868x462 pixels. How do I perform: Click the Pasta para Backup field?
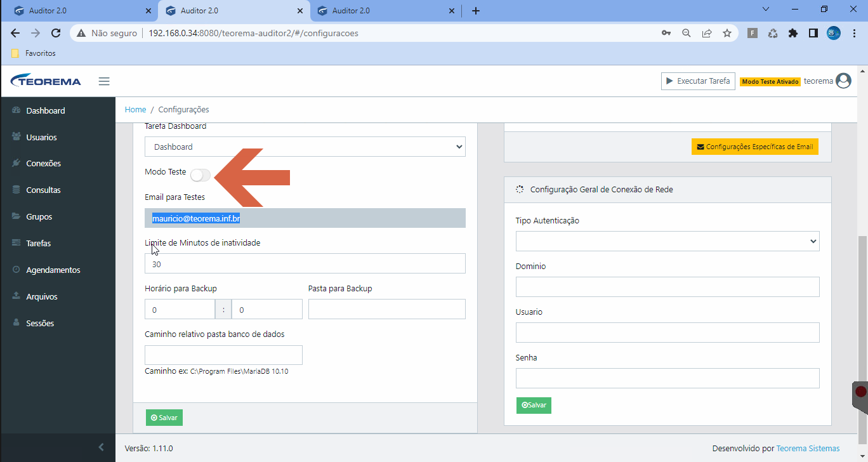[x=387, y=309]
